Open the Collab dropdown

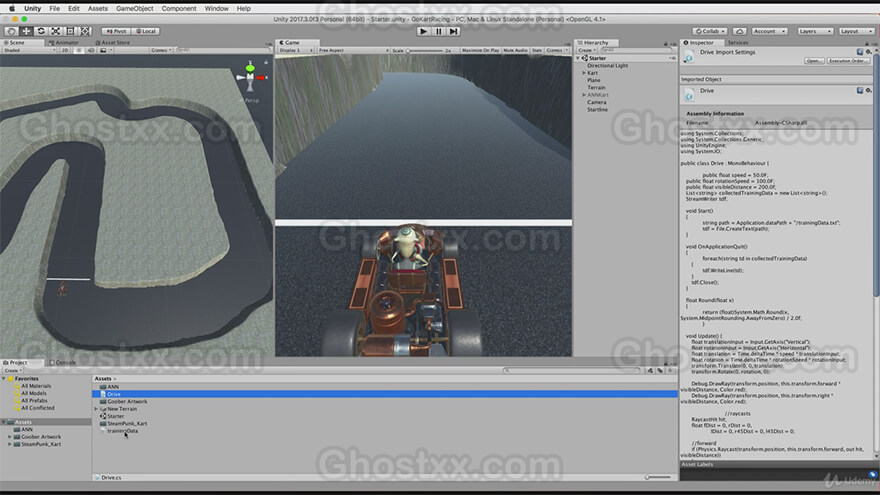pyautogui.click(x=710, y=31)
